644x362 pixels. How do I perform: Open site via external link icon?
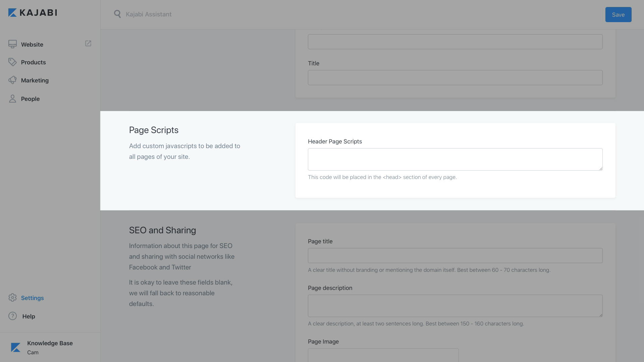tap(88, 44)
